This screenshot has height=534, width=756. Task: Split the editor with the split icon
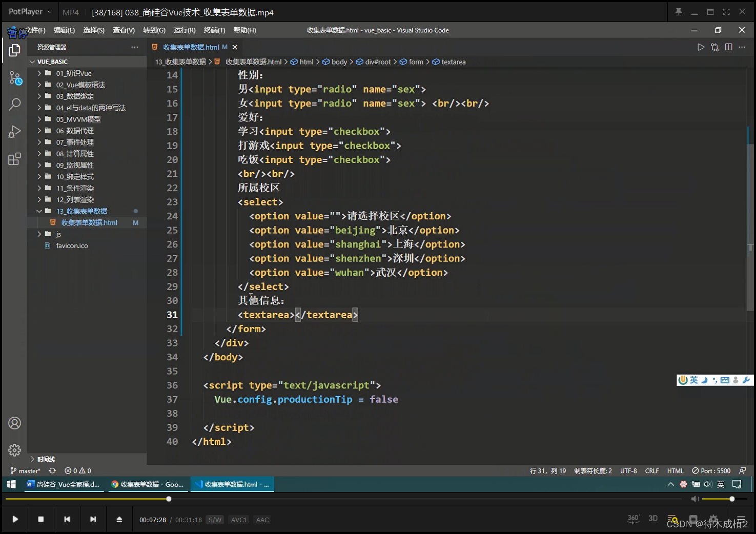[728, 47]
